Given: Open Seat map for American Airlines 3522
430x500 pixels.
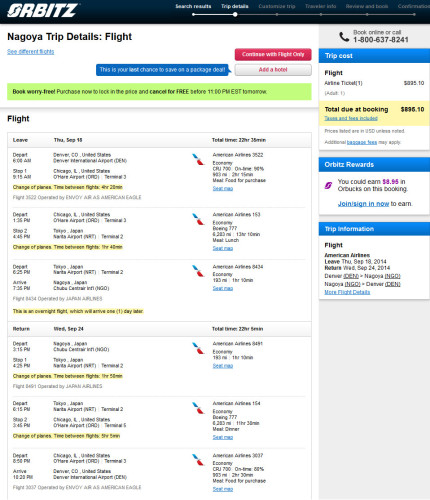Looking at the screenshot, I should 223,189.
